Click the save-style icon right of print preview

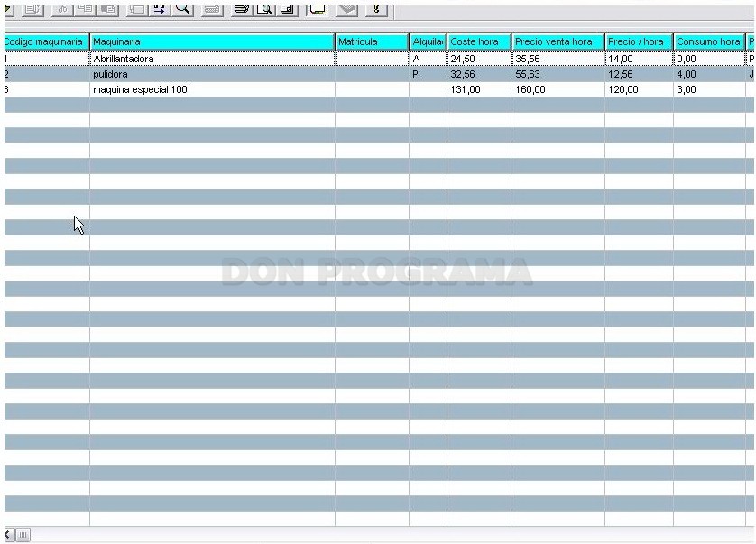pos(288,9)
